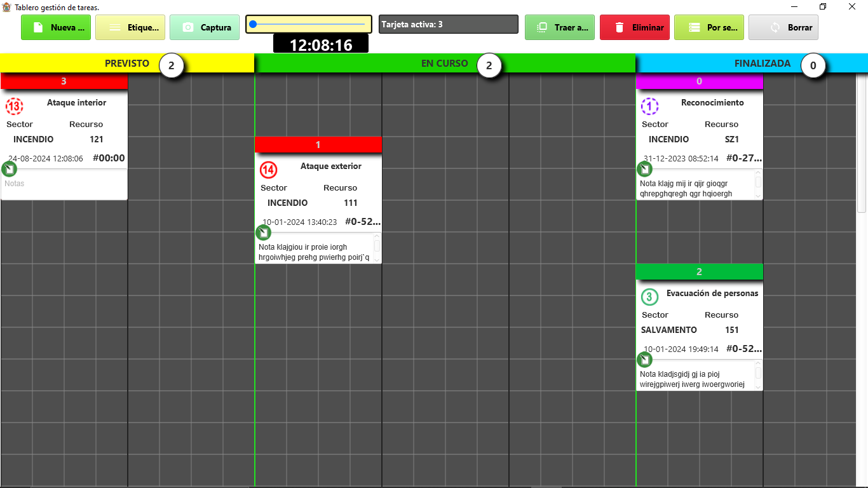Click the board's main vertical scrollbar

click(x=862, y=143)
